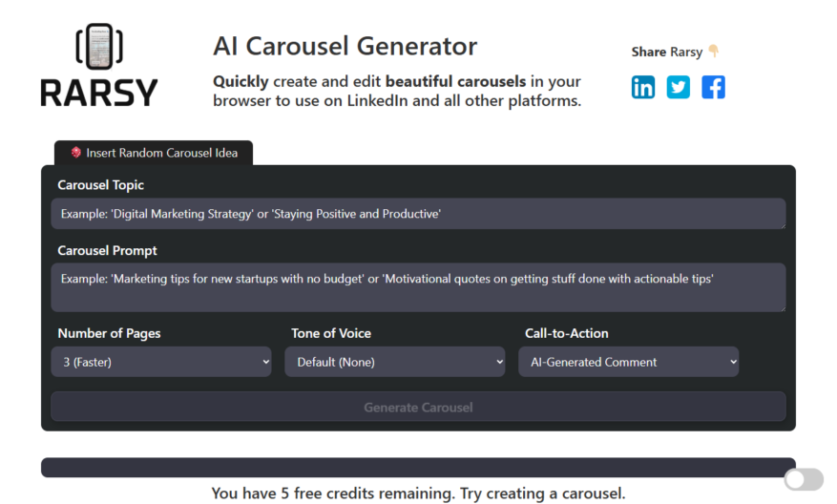
Task: Open the Number of Pages dropdown
Action: click(161, 362)
